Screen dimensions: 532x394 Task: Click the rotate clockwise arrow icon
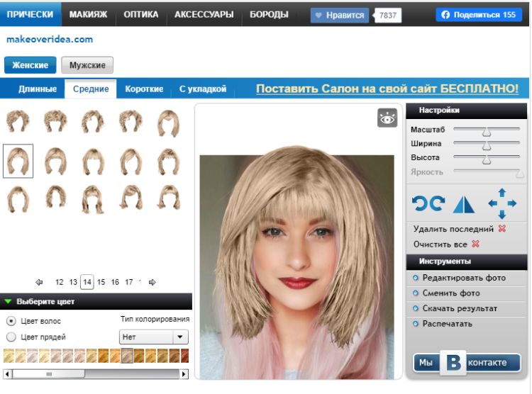point(438,204)
